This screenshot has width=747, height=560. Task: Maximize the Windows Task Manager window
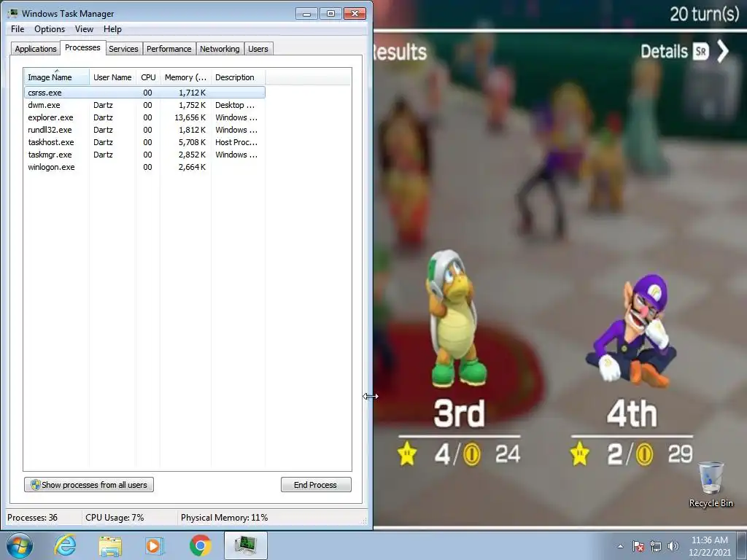[x=330, y=13]
